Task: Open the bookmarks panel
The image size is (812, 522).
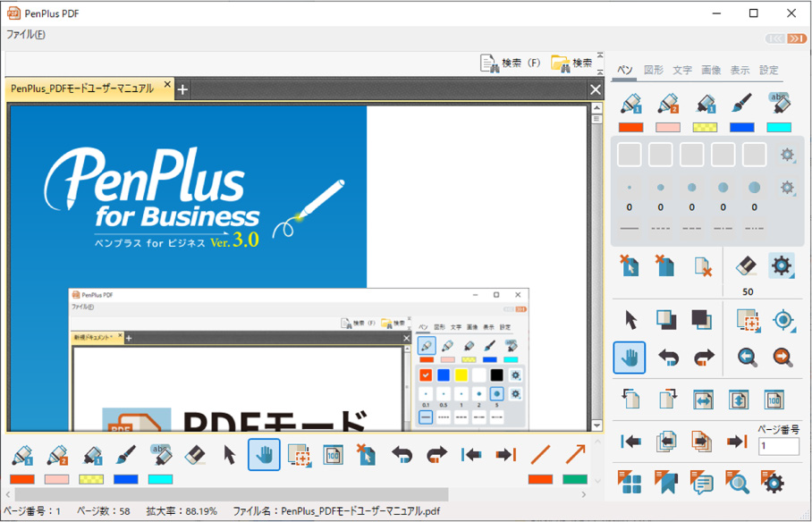Action: (666, 482)
